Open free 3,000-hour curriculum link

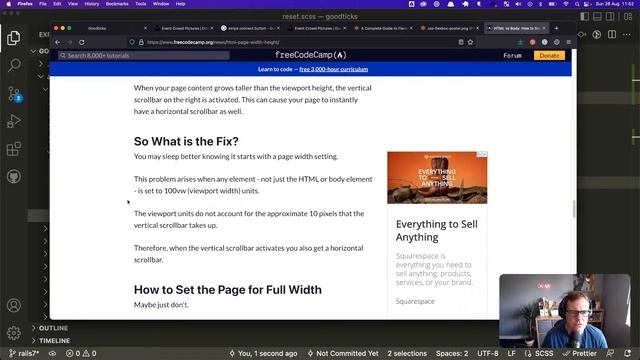(x=333, y=69)
